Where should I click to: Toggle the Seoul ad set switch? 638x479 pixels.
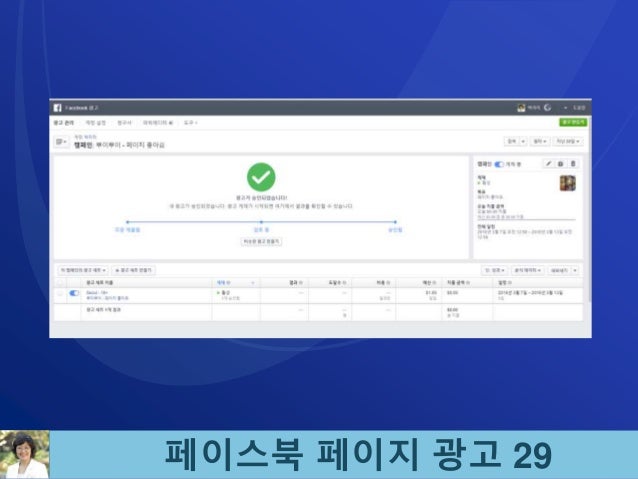tap(74, 293)
